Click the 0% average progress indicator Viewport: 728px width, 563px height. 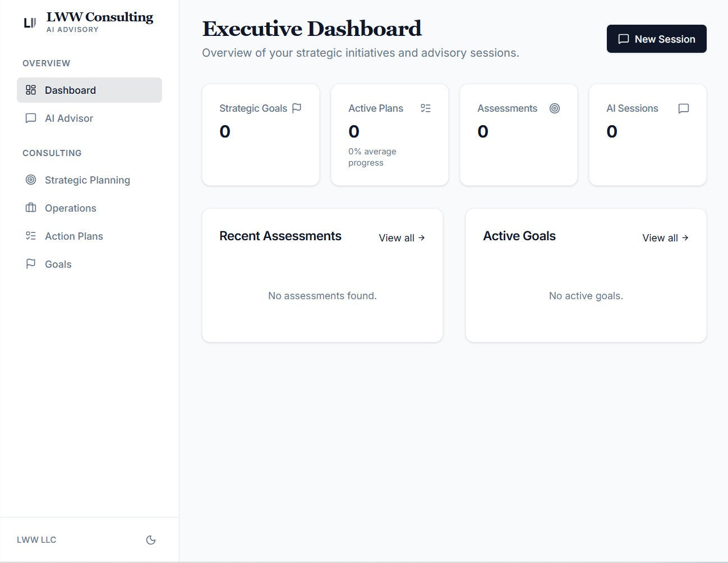(372, 157)
